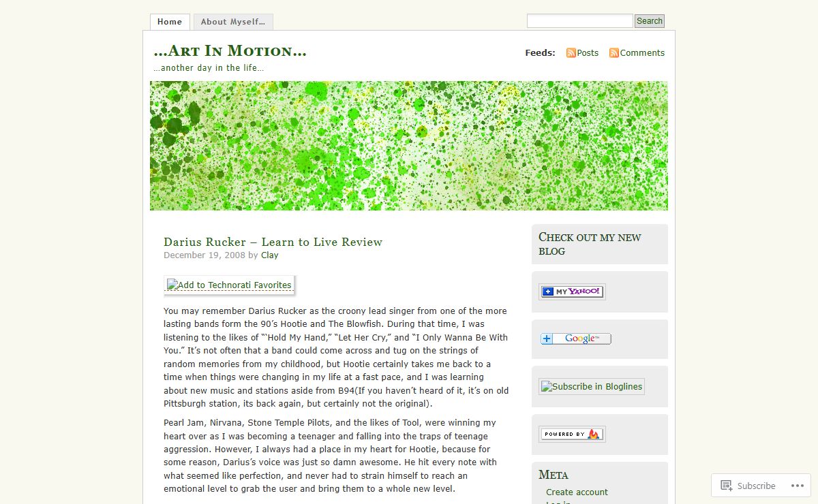
Task: Open the …Art In Motion… site title
Action: (x=230, y=51)
